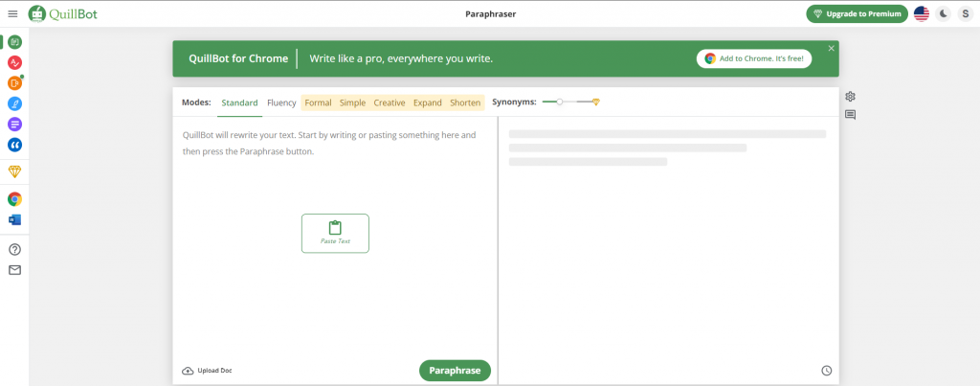Click the Word add-in icon in the sidebar

click(14, 219)
